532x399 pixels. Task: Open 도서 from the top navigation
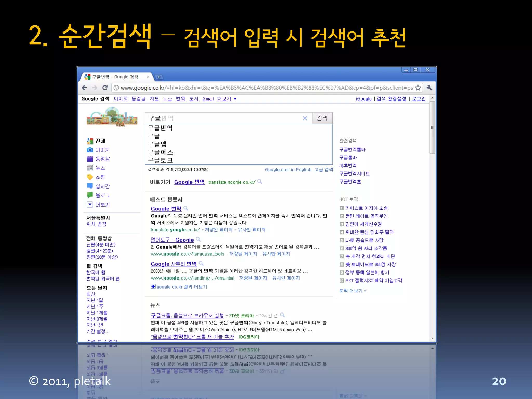pyautogui.click(x=194, y=99)
